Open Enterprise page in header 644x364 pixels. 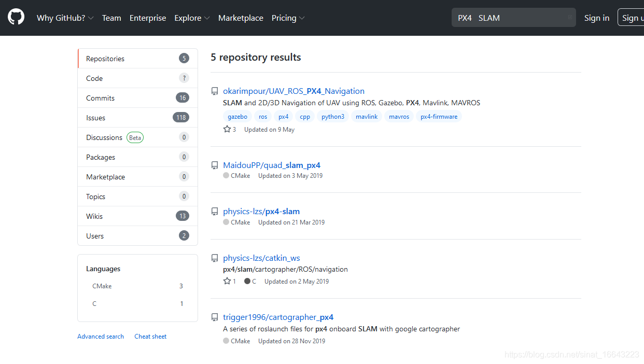(148, 18)
